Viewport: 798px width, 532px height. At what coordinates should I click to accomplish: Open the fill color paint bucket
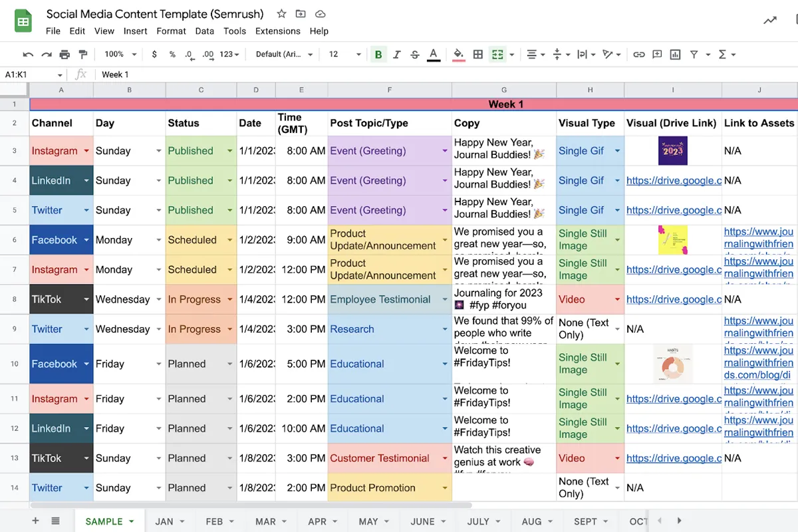[x=458, y=55]
